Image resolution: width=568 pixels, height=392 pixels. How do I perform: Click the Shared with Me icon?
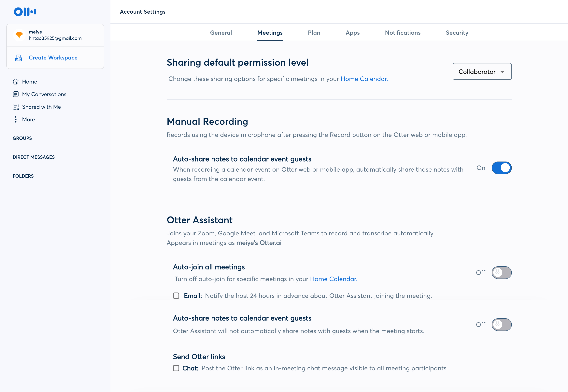[x=16, y=107]
